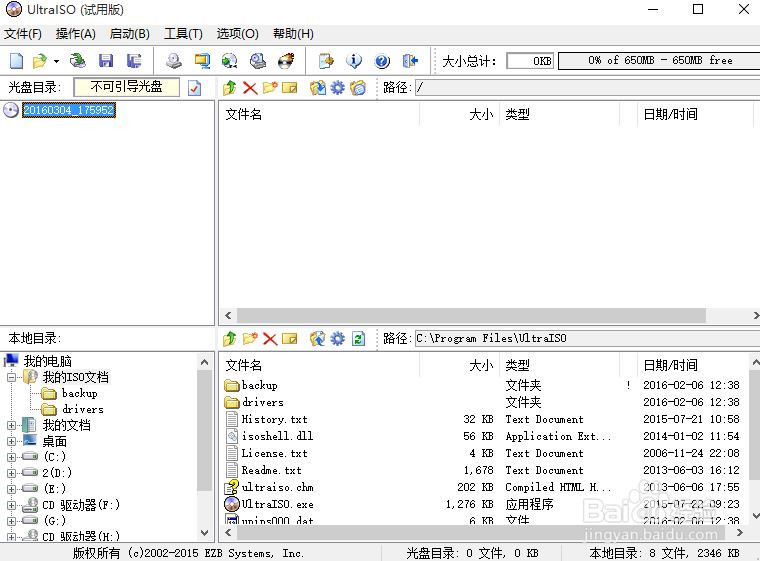
Task: Click the red X delete icon in local pane
Action: pyautogui.click(x=270, y=338)
